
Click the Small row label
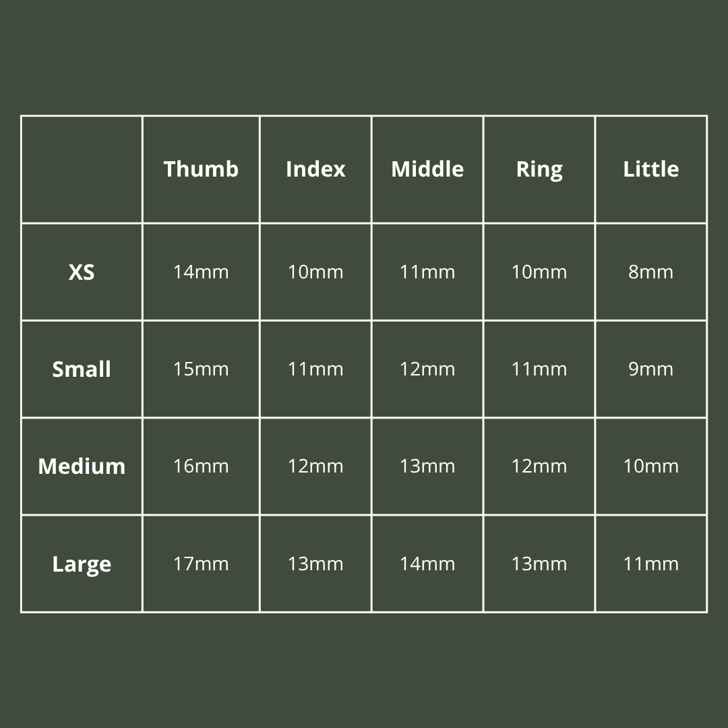[82, 369]
